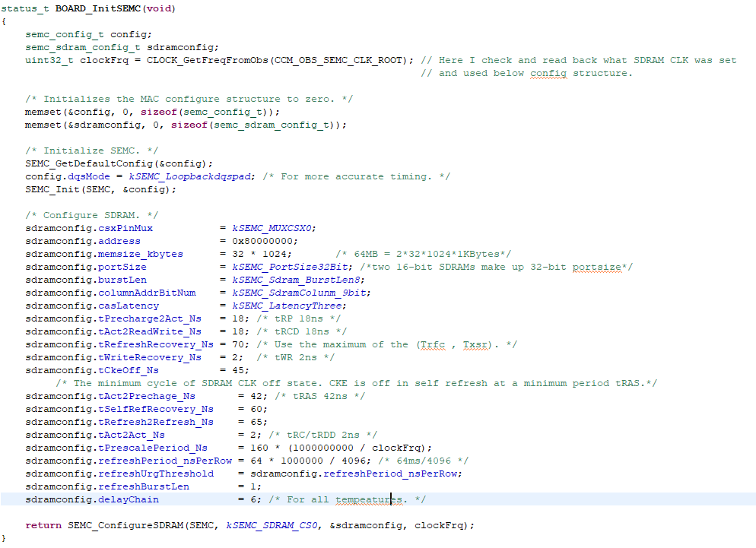The width and height of the screenshot is (756, 548).
Task: Open the csxPinMux field definition
Action: (x=125, y=228)
